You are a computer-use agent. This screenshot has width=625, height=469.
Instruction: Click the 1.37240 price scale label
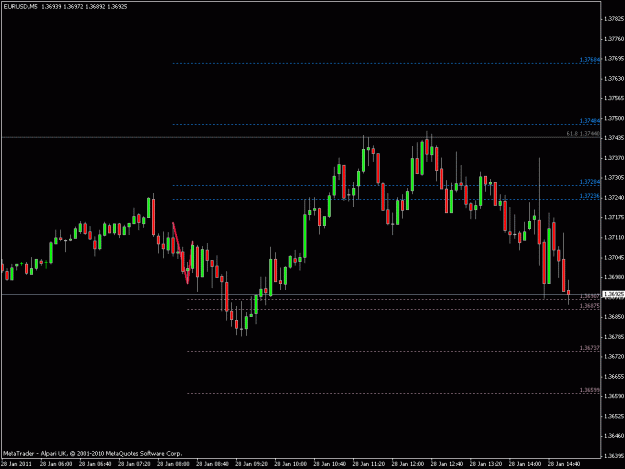[614, 198]
